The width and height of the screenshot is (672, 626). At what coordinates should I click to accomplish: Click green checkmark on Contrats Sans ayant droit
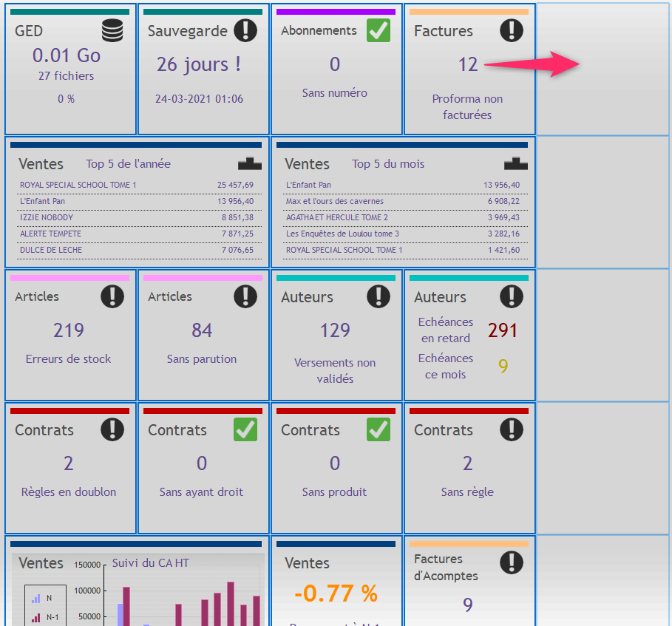click(x=245, y=429)
